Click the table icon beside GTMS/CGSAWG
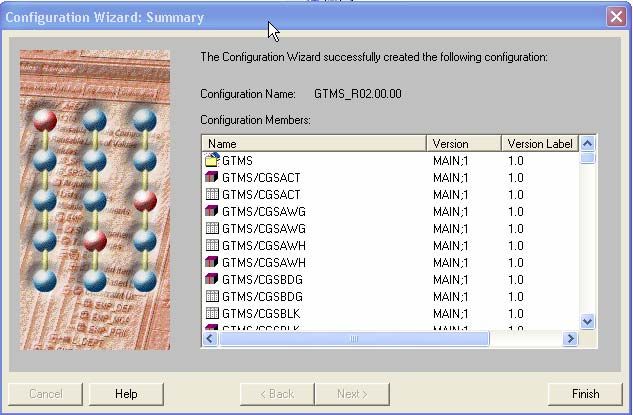633x415 pixels. pos(212,228)
